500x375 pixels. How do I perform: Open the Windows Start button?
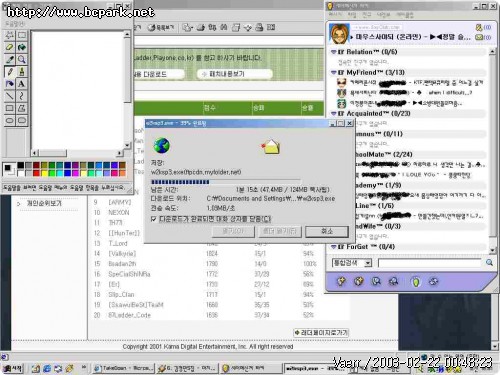tap(13, 368)
